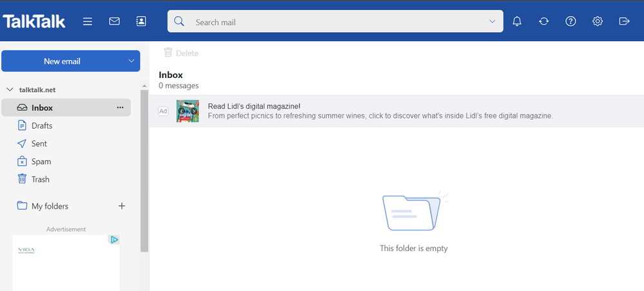Focus the Search mail field

(x=335, y=21)
